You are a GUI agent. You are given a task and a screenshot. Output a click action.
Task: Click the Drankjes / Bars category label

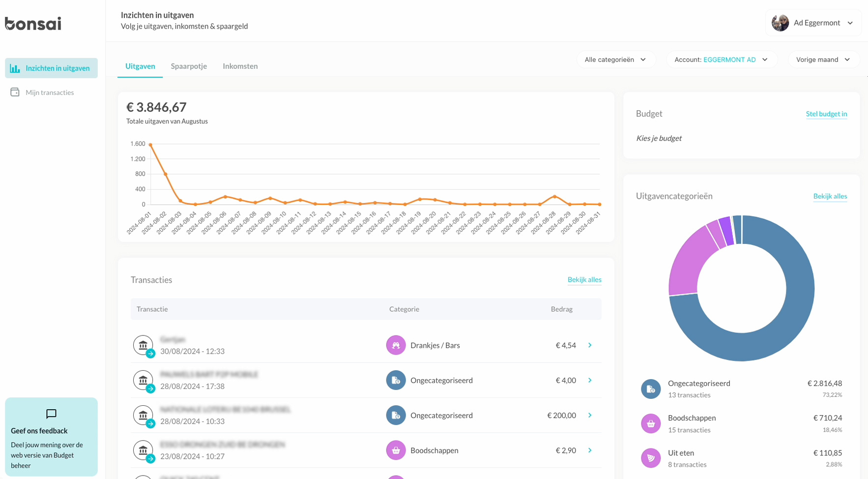click(x=435, y=345)
